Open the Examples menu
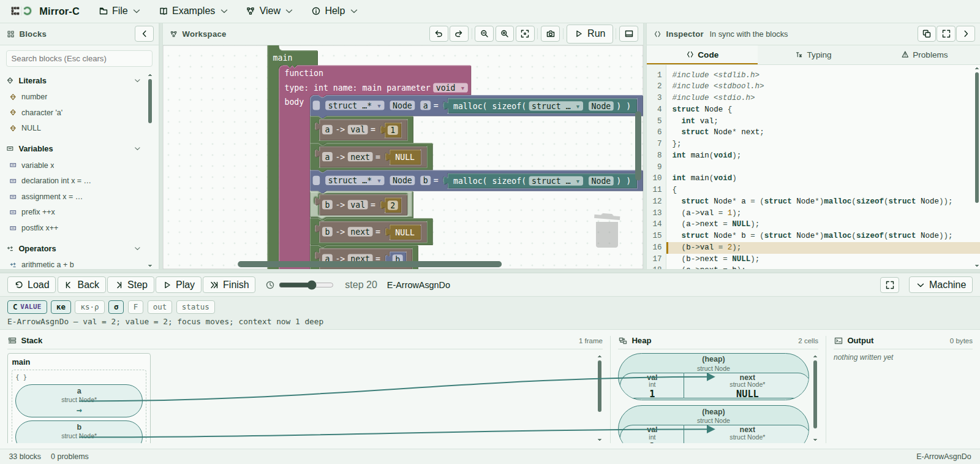This screenshot has width=980, height=464. tap(194, 11)
